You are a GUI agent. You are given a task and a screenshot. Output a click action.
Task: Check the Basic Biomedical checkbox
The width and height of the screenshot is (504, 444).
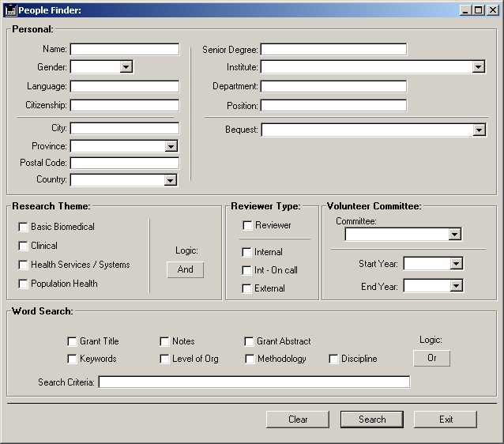click(23, 227)
